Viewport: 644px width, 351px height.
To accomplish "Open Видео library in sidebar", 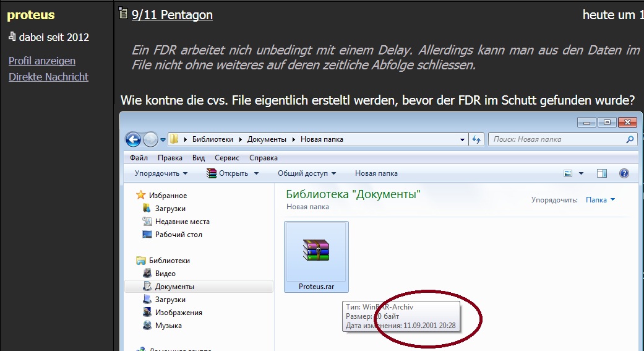I will (165, 274).
